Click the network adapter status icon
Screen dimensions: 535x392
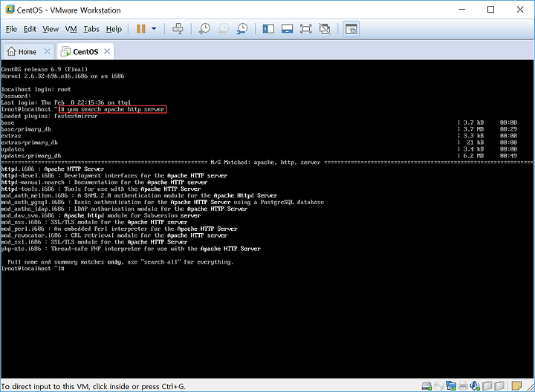451,386
